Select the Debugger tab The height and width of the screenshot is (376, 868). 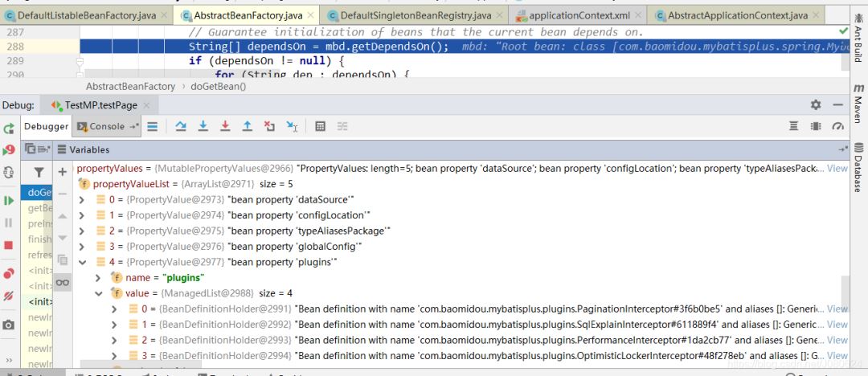click(x=46, y=126)
